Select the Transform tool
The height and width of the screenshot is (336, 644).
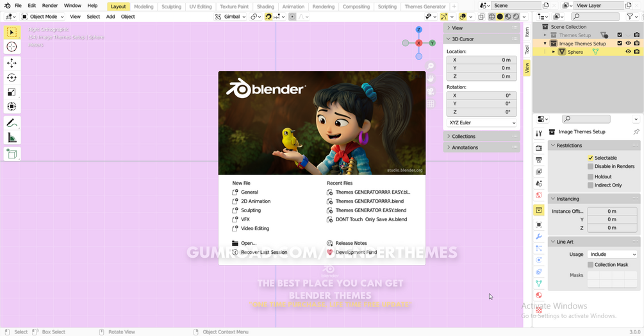(12, 106)
